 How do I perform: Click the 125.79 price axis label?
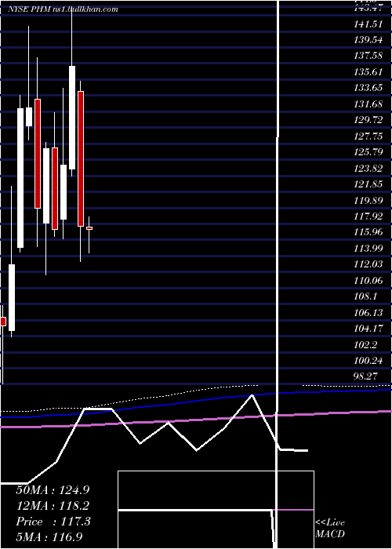[368, 153]
